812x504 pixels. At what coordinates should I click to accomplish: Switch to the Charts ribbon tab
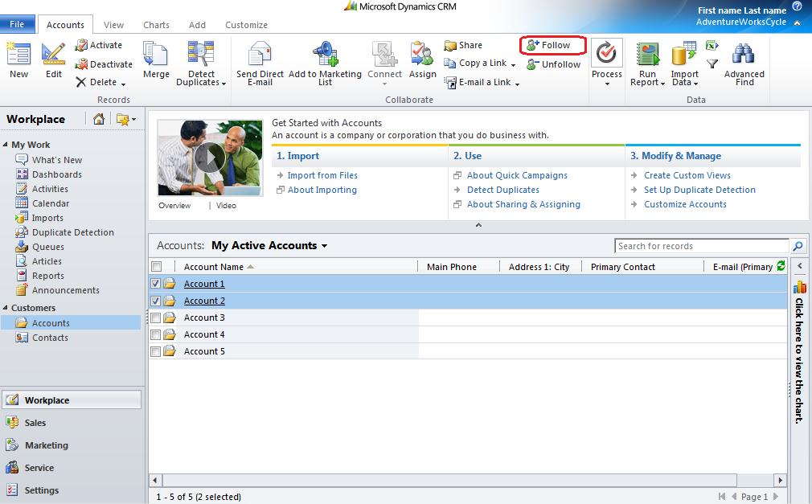click(156, 25)
